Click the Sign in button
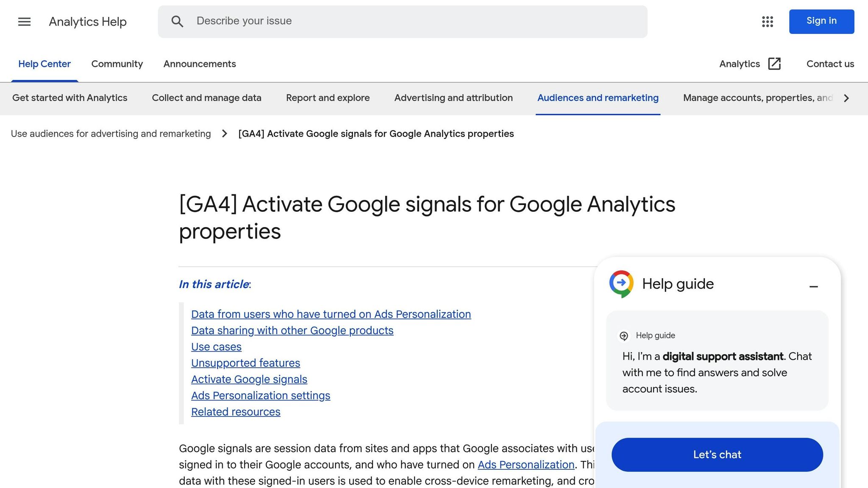The height and width of the screenshot is (488, 868). pos(821,21)
